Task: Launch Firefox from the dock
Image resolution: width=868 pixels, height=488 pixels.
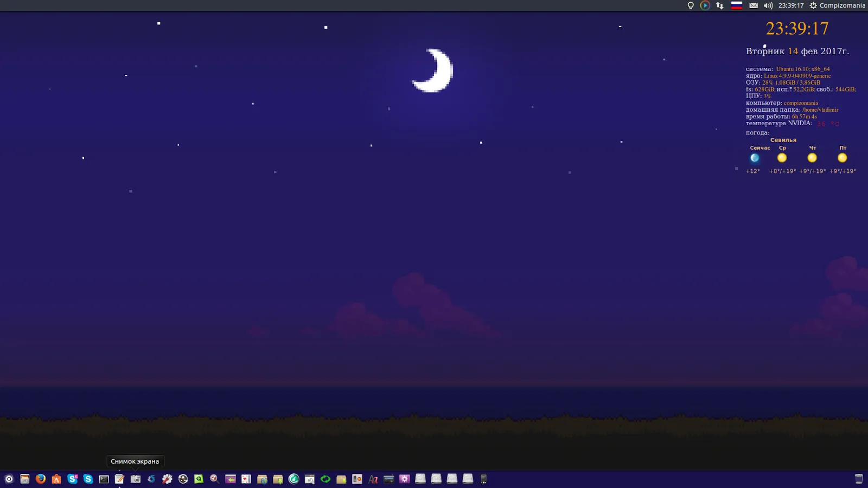Action: pyautogui.click(x=40, y=479)
